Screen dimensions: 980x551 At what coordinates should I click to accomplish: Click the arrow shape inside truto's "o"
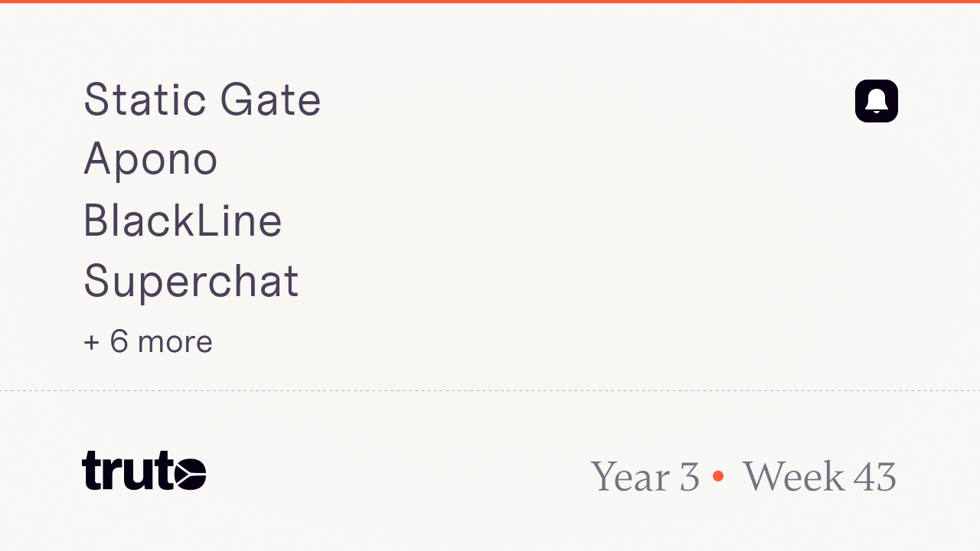(x=190, y=472)
